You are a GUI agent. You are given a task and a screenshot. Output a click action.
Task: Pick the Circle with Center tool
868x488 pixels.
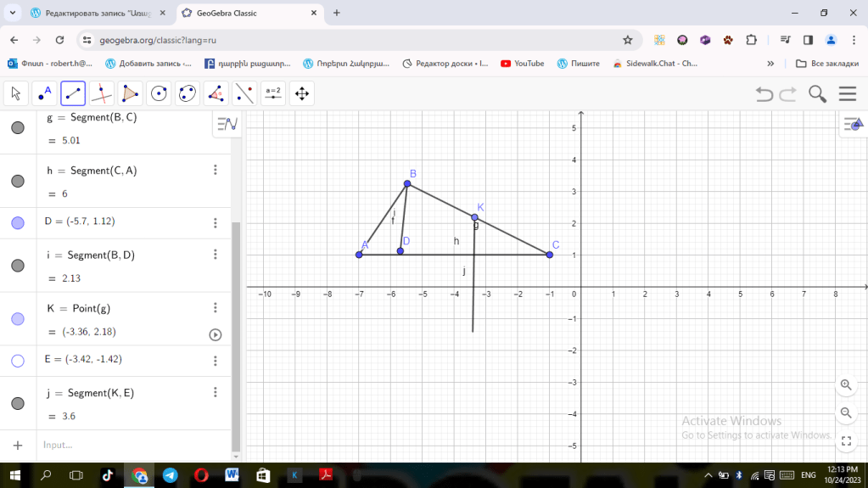tap(159, 93)
